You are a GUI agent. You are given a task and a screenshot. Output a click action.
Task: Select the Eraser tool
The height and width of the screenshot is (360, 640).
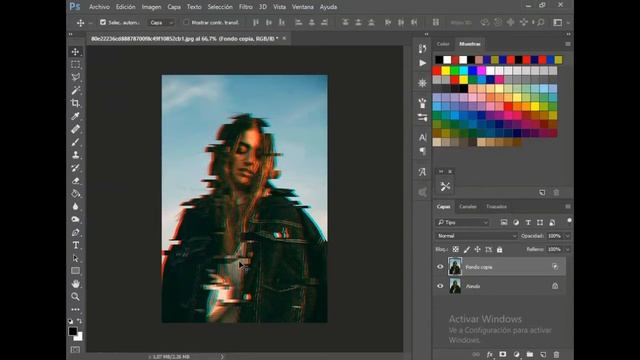76,181
